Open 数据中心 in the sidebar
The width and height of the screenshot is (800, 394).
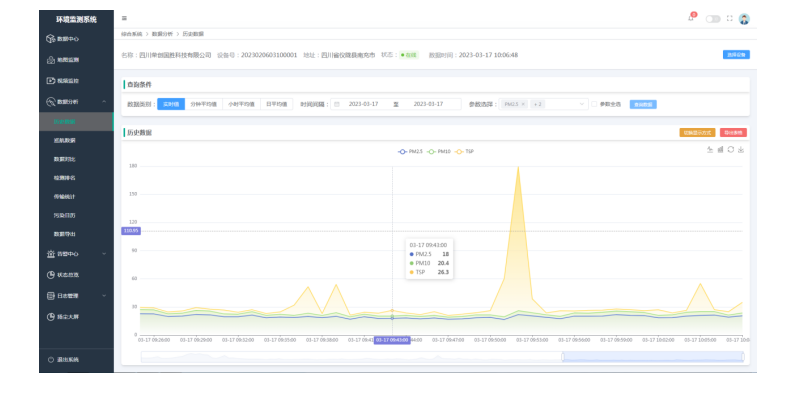pos(76,39)
